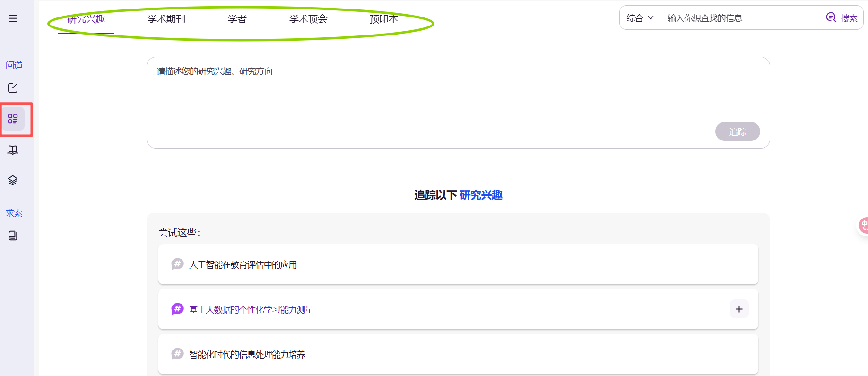
Task: Select the 学术顶会 tab
Action: (x=308, y=19)
